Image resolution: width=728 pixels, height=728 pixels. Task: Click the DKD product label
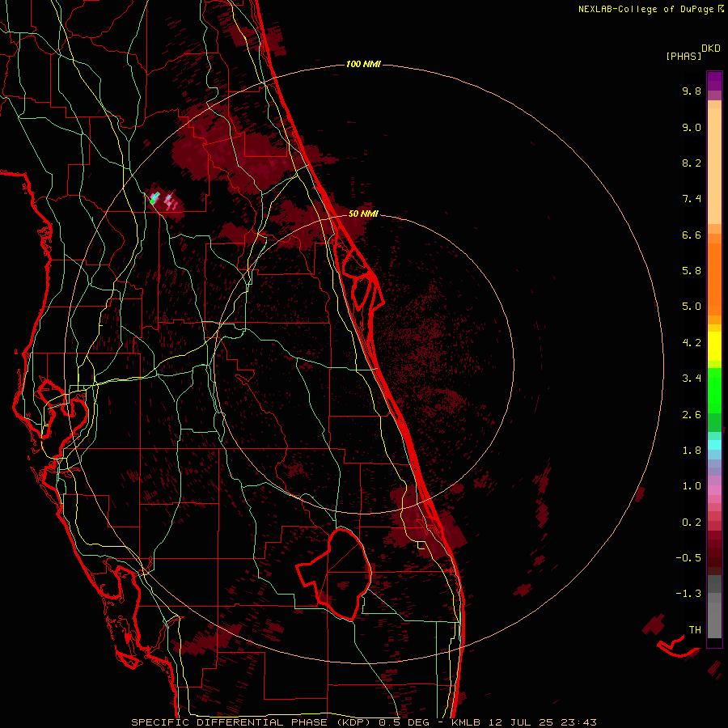click(x=711, y=49)
